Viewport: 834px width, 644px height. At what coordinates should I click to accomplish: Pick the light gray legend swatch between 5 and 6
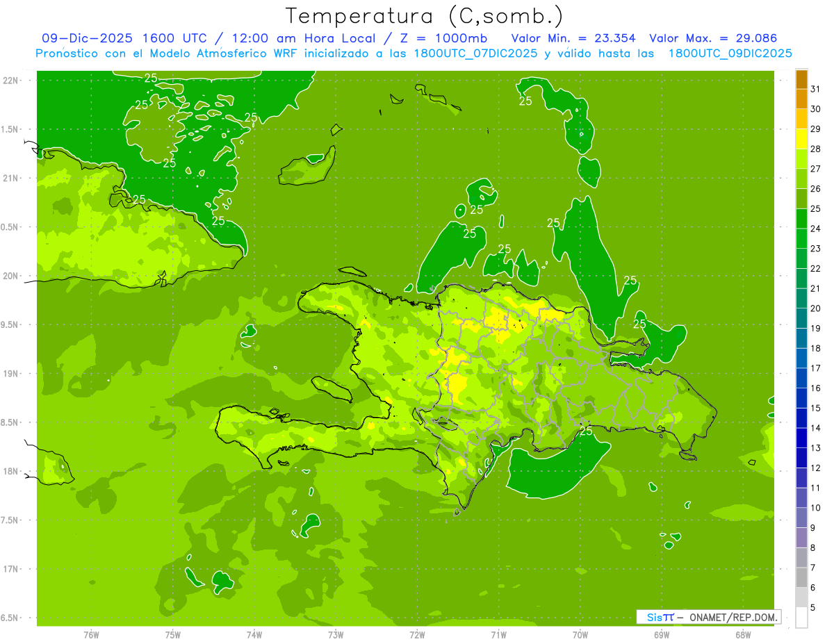pyautogui.click(x=801, y=597)
